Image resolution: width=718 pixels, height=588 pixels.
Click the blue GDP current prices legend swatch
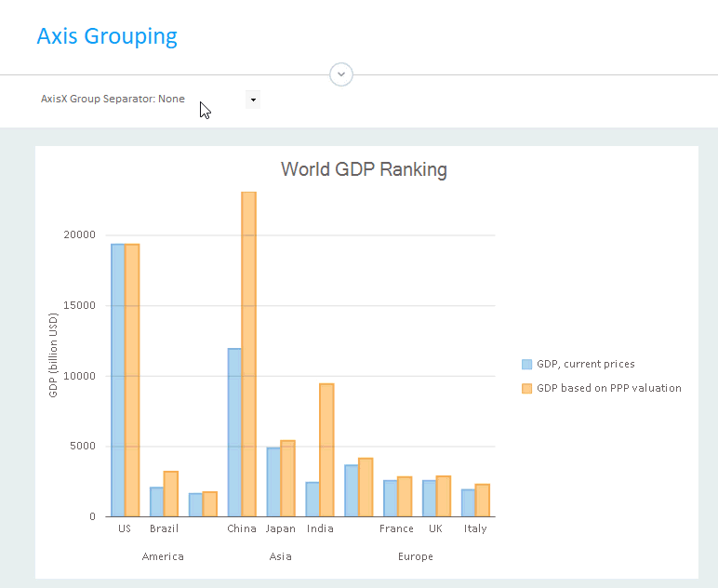(527, 365)
